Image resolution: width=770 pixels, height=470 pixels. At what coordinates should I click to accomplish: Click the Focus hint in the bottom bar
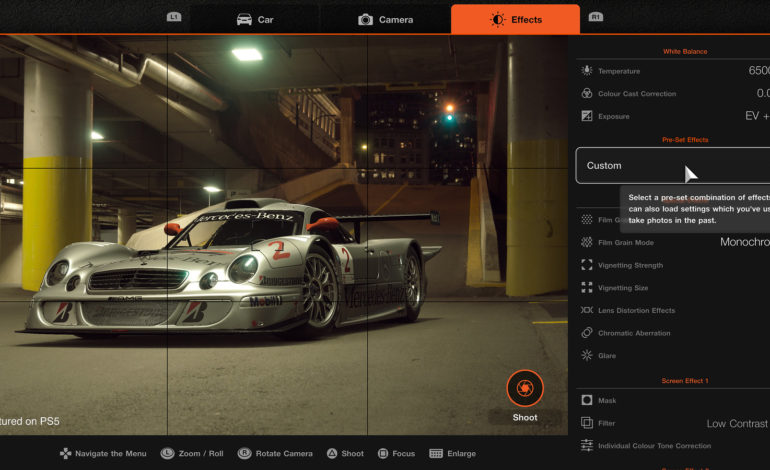coord(395,453)
